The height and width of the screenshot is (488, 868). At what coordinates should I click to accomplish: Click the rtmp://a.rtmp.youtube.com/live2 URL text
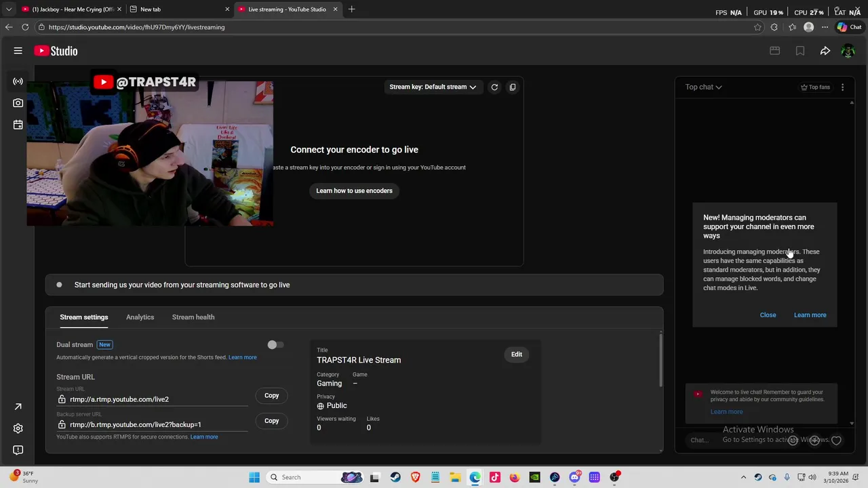pos(119,399)
